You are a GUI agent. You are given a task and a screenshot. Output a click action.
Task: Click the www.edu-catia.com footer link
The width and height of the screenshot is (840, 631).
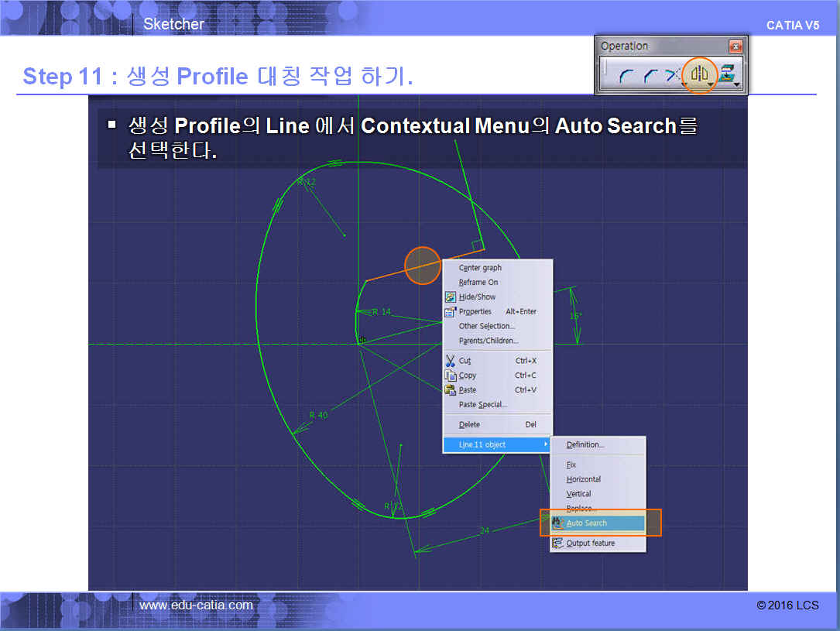(x=196, y=605)
